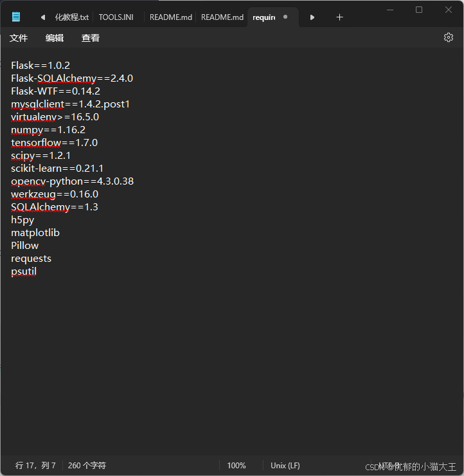Click the virtualenv>=16.5.0 line
Screen dimensions: 464x476
coord(55,117)
